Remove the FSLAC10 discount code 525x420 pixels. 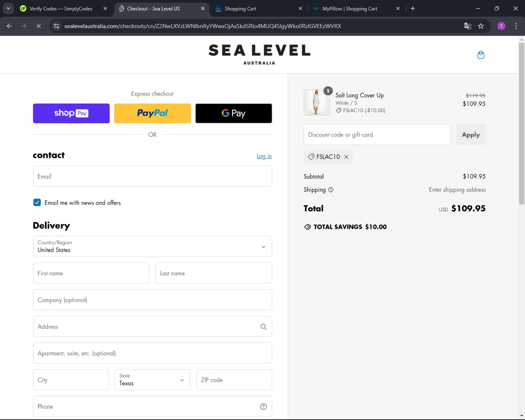[x=346, y=157]
